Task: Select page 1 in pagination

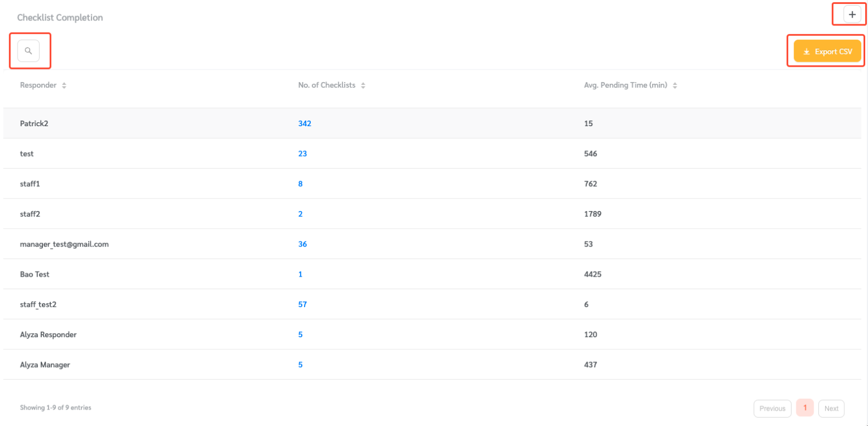Action: pos(805,408)
